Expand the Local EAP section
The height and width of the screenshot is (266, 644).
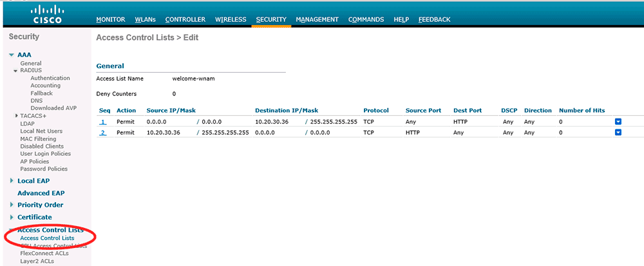tap(12, 181)
